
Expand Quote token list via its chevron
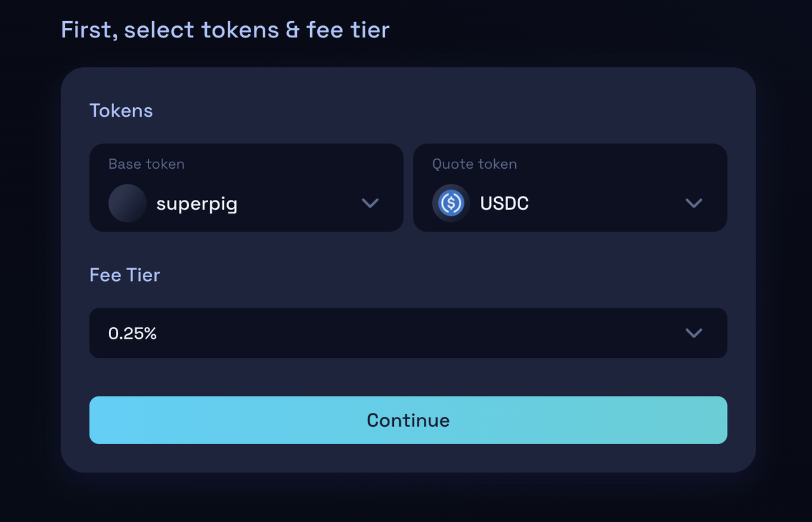(694, 203)
